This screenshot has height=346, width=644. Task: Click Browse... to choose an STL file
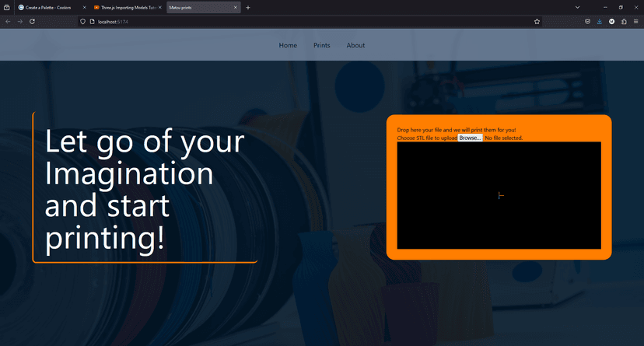tap(470, 138)
